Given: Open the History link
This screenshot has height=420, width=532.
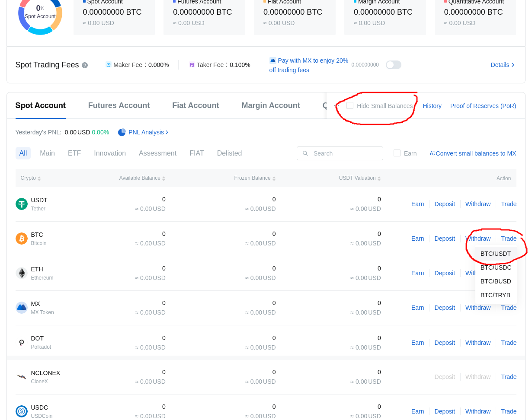Looking at the screenshot, I should (x=432, y=106).
